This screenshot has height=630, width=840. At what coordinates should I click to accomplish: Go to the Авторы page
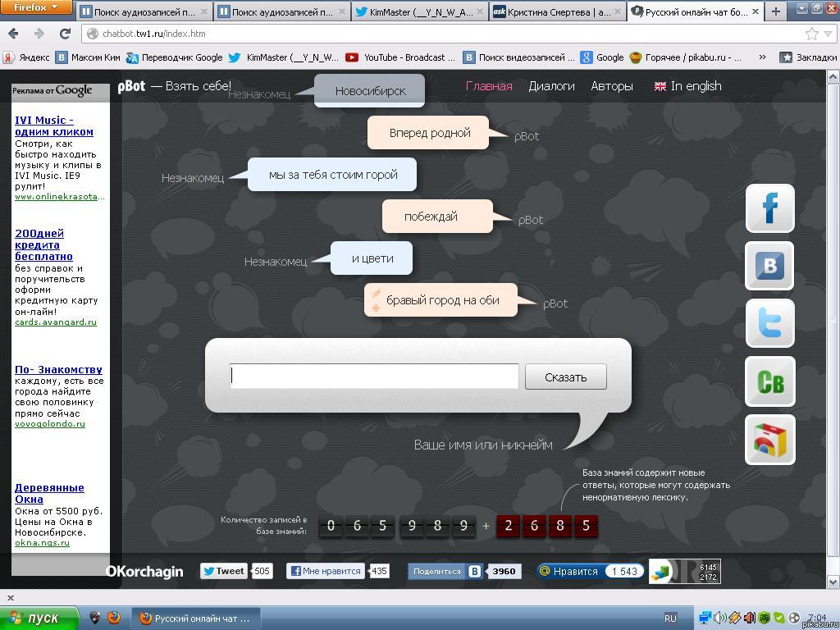[612, 86]
